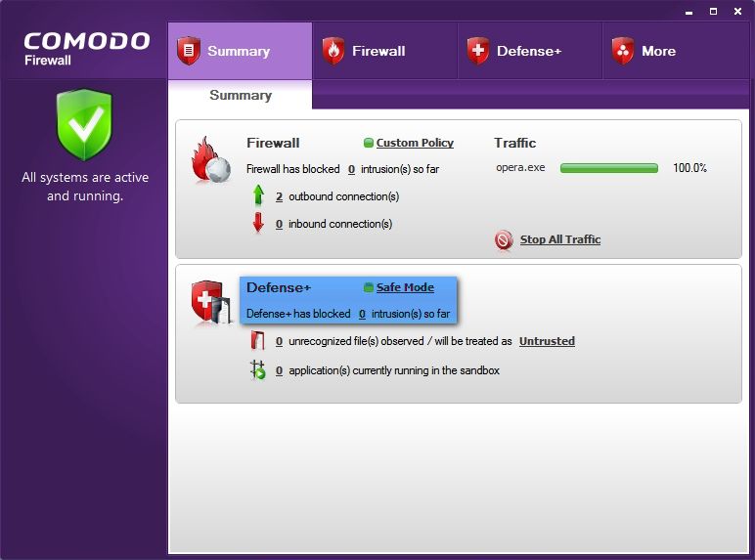Image resolution: width=755 pixels, height=560 pixels.
Task: Open the Custom Policy link
Action: pos(415,143)
